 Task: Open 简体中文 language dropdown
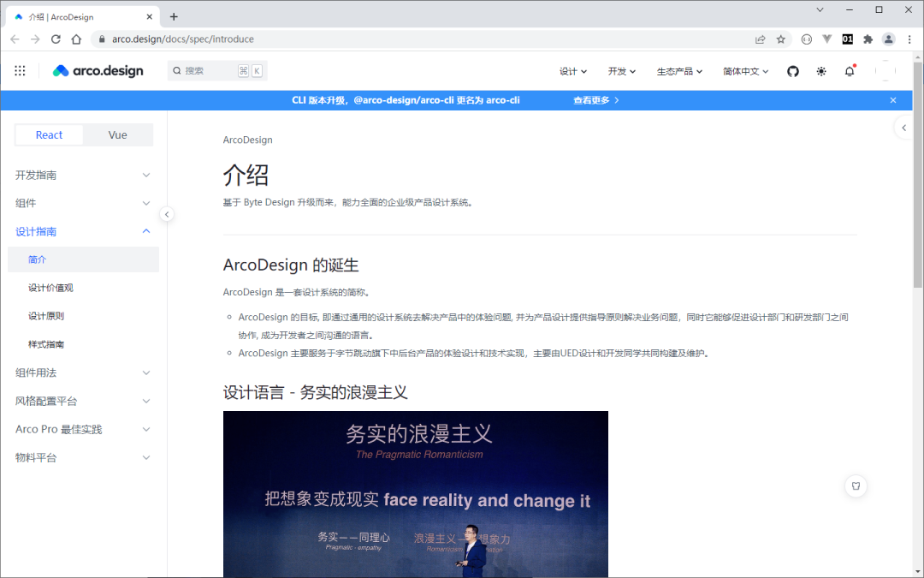[x=745, y=71]
